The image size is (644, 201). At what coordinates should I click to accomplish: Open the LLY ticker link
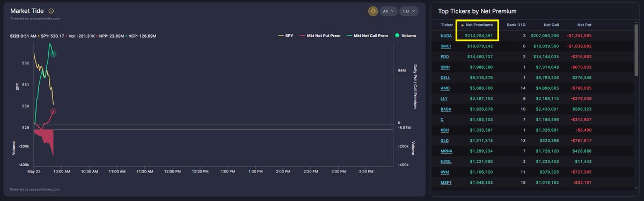tap(444, 98)
